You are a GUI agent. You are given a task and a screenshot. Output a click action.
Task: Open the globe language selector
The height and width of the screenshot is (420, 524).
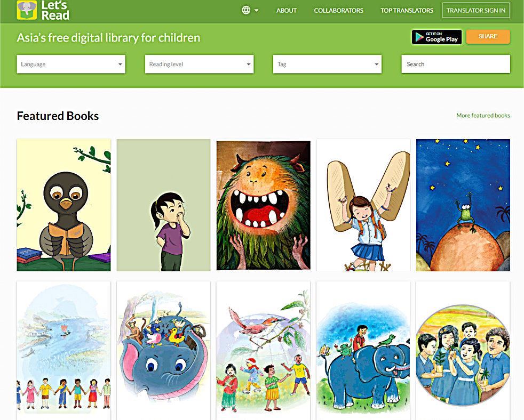coord(250,10)
